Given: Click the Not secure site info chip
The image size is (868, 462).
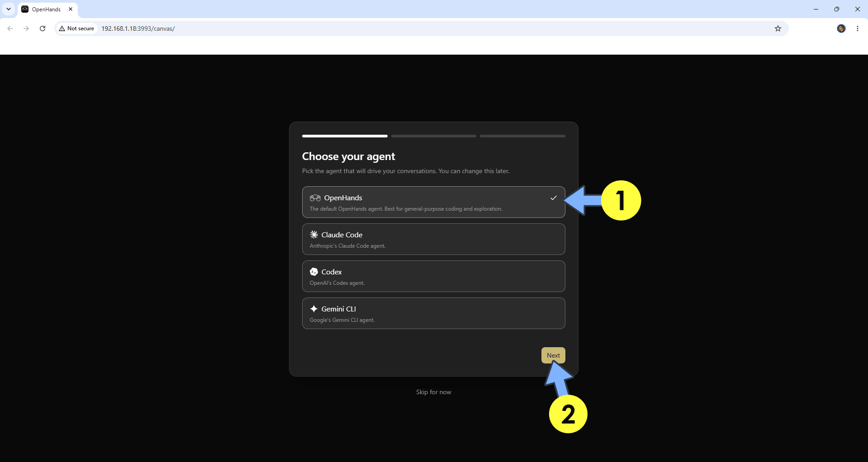Looking at the screenshot, I should [77, 28].
